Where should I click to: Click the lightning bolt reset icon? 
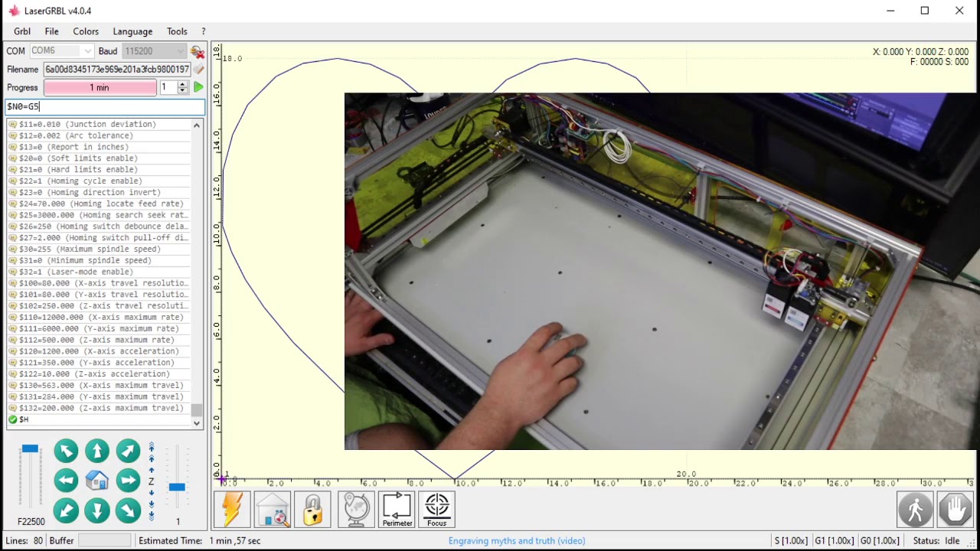pos(232,509)
